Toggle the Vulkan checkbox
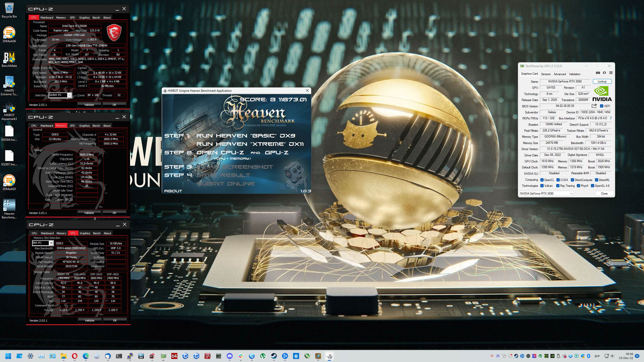644x362 pixels. click(x=542, y=186)
